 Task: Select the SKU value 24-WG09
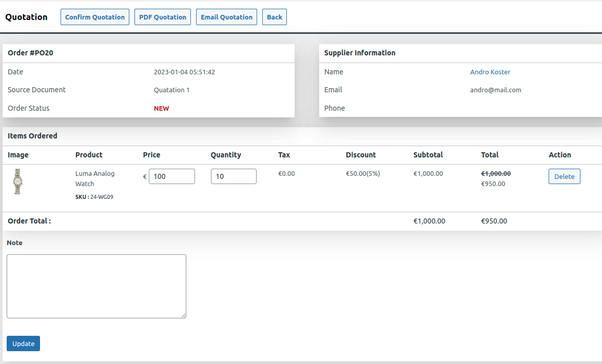pos(102,197)
